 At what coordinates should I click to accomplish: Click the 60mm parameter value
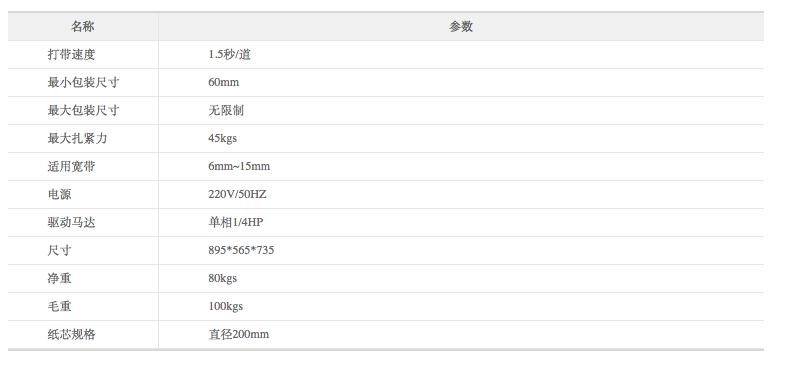point(224,82)
